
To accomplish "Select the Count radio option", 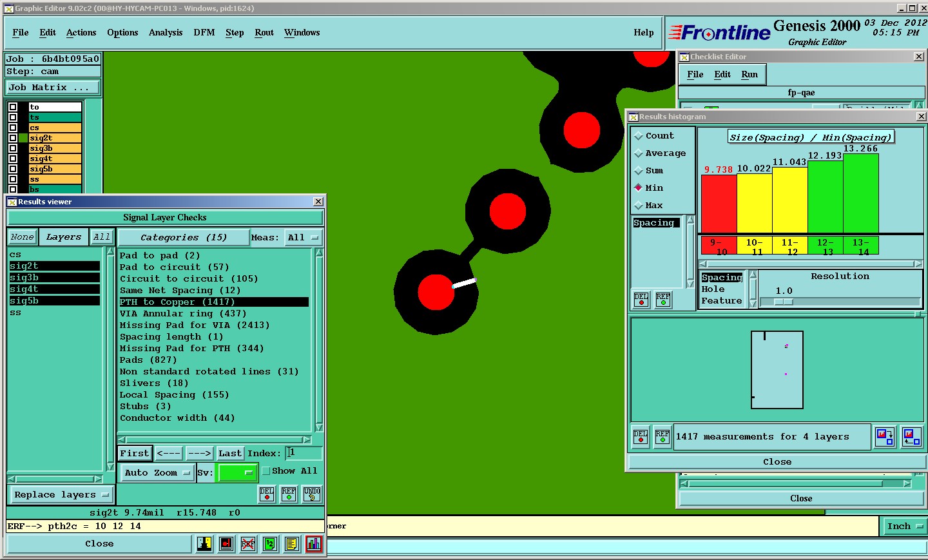I will coord(639,136).
